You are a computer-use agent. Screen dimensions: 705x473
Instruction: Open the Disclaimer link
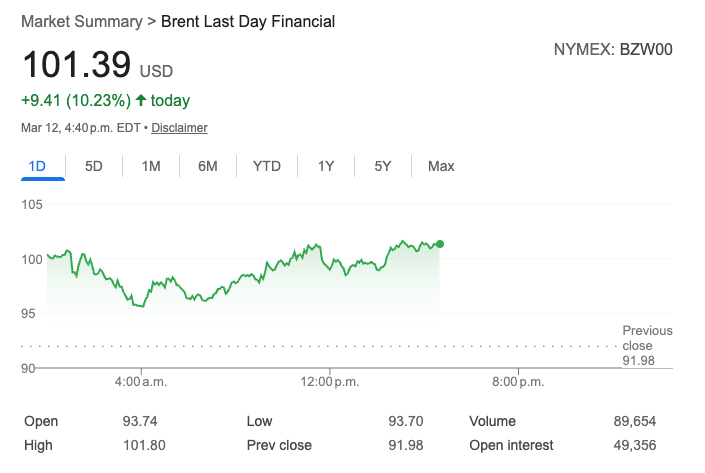(179, 128)
